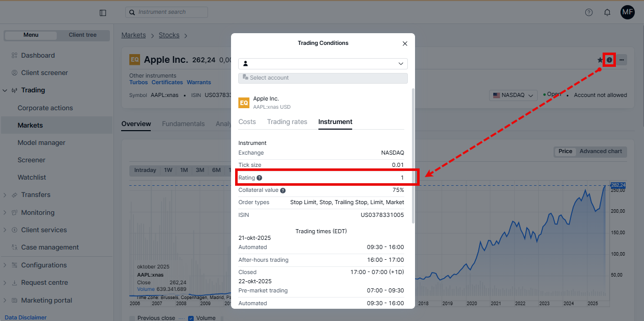Viewport: 644px width, 321px height.
Task: Click the MF user avatar
Action: point(627,12)
